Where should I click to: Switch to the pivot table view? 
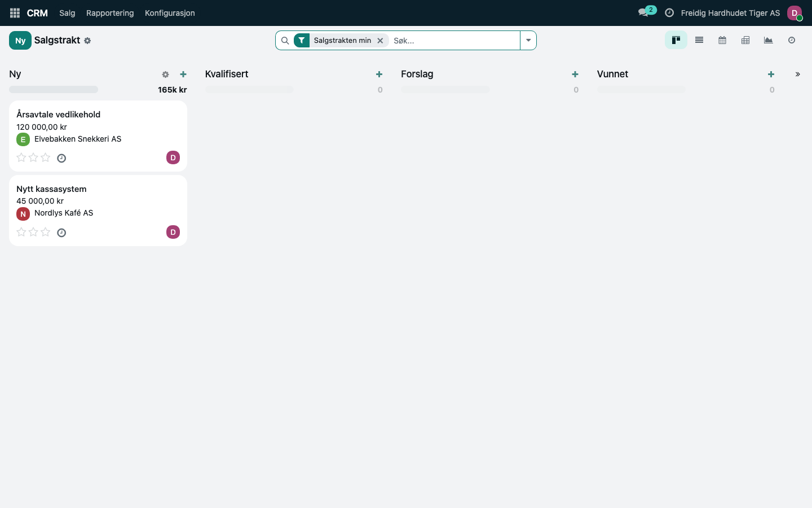tap(745, 40)
